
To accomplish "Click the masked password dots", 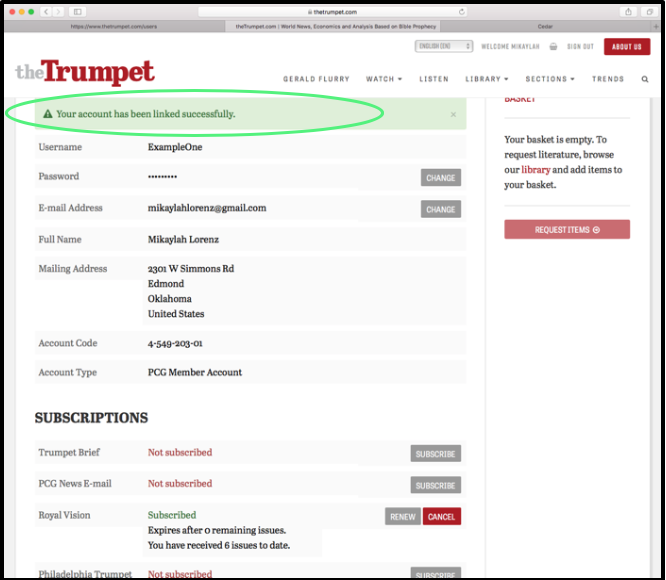I will point(162,177).
